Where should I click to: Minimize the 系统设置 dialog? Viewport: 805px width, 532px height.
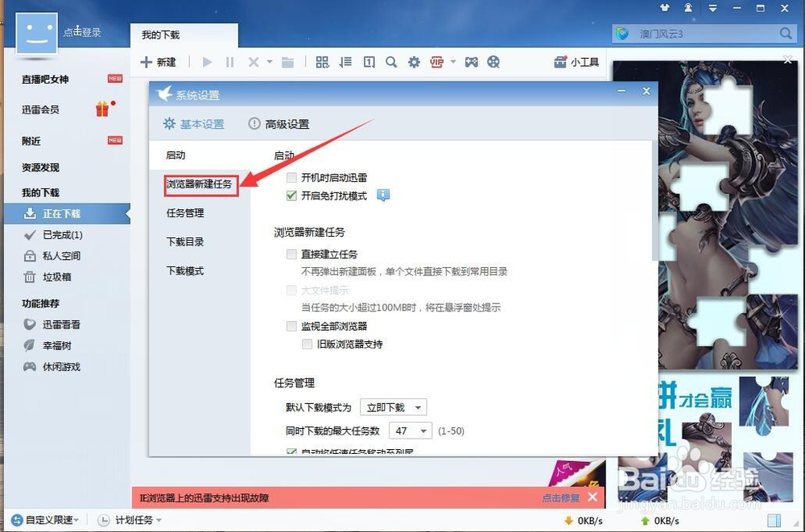click(x=621, y=92)
